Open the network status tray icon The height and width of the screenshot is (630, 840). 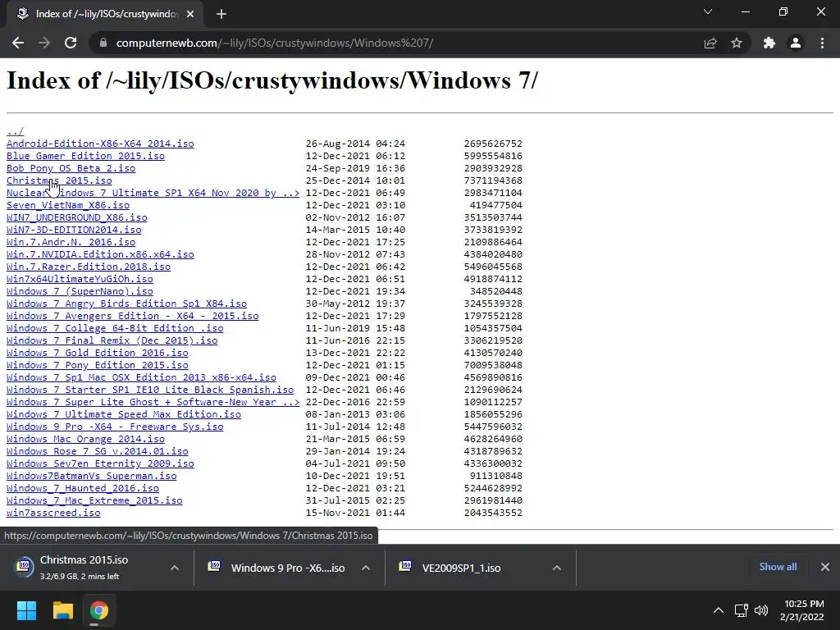[x=741, y=610]
